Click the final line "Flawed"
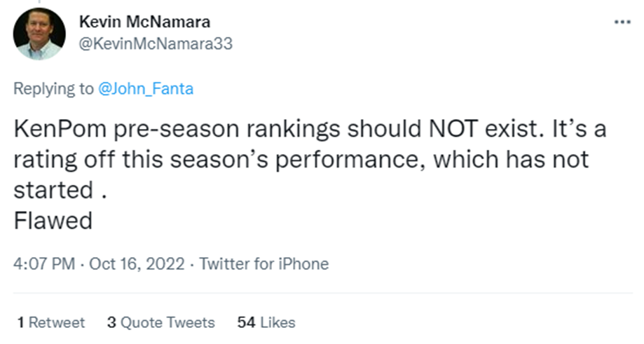Image resolution: width=644 pixels, height=344 pixels. click(x=53, y=221)
